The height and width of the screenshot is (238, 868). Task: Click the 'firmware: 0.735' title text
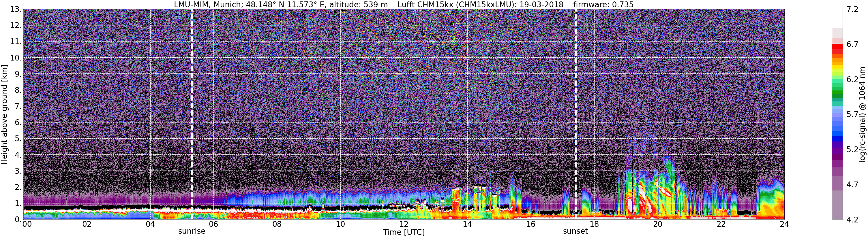pos(603,4)
